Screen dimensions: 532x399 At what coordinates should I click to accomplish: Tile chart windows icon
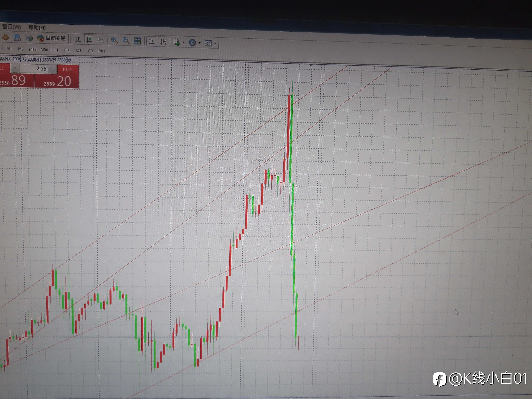point(137,41)
